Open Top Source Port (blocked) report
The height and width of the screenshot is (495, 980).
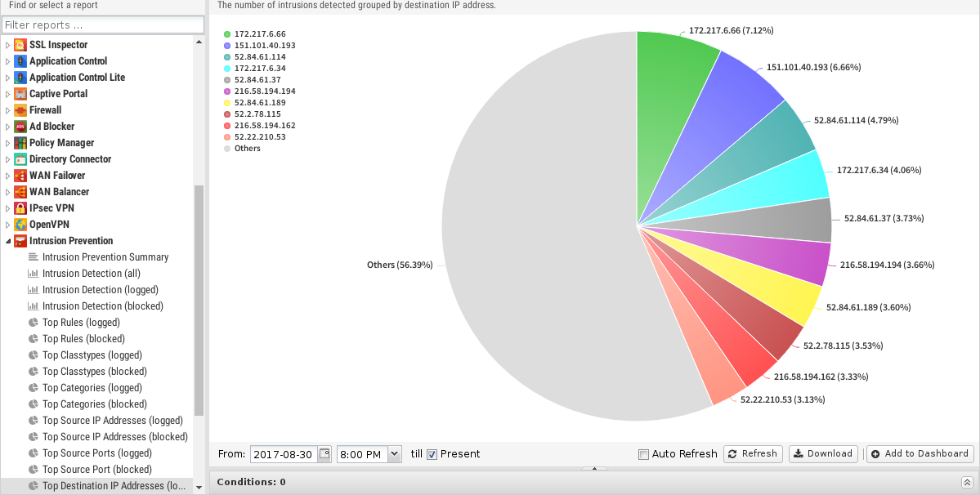[97, 470]
